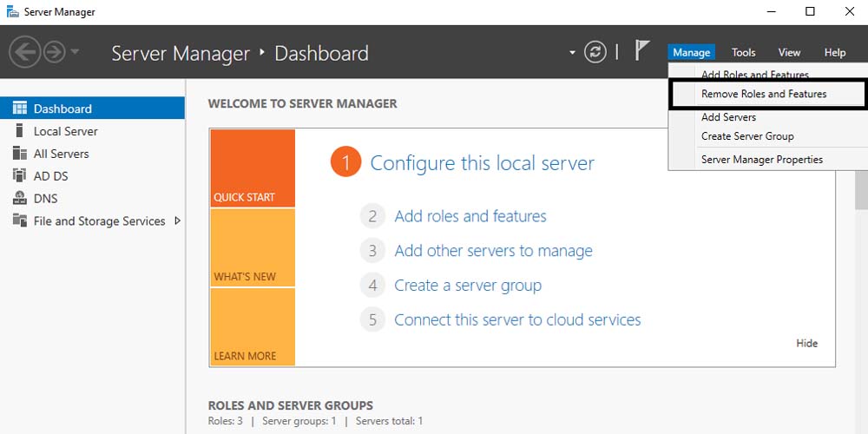The image size is (868, 434).
Task: Expand File and Storage Services arrow
Action: 177,221
